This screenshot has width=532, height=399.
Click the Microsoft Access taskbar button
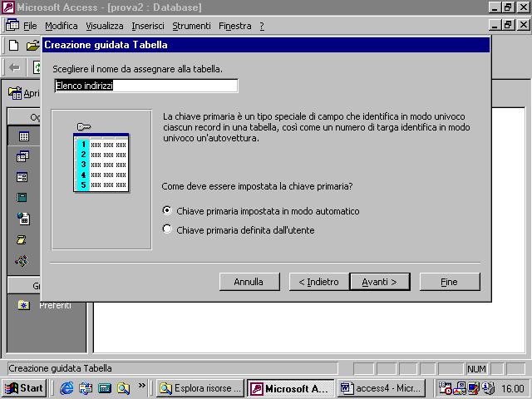coord(291,388)
